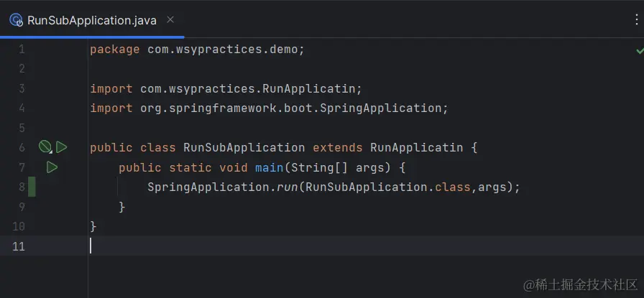This screenshot has width=644, height=298.
Task: Run main method via line 7 gutter arrow
Action: (52, 167)
